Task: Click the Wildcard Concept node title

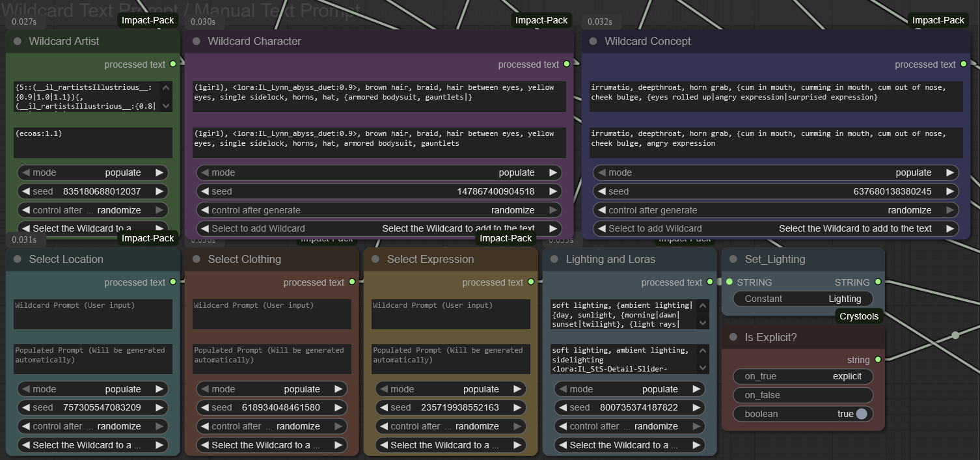Action: tap(647, 41)
